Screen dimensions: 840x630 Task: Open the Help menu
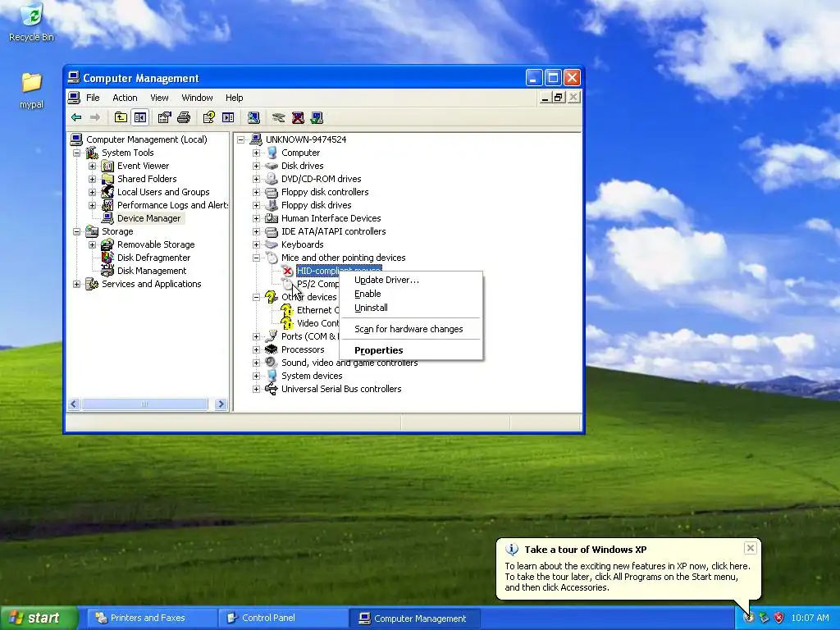point(234,98)
